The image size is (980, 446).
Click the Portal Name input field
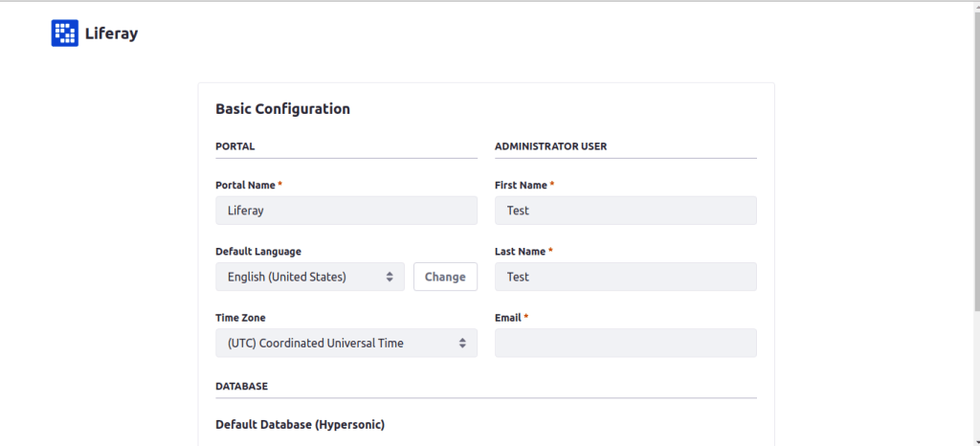coord(345,211)
